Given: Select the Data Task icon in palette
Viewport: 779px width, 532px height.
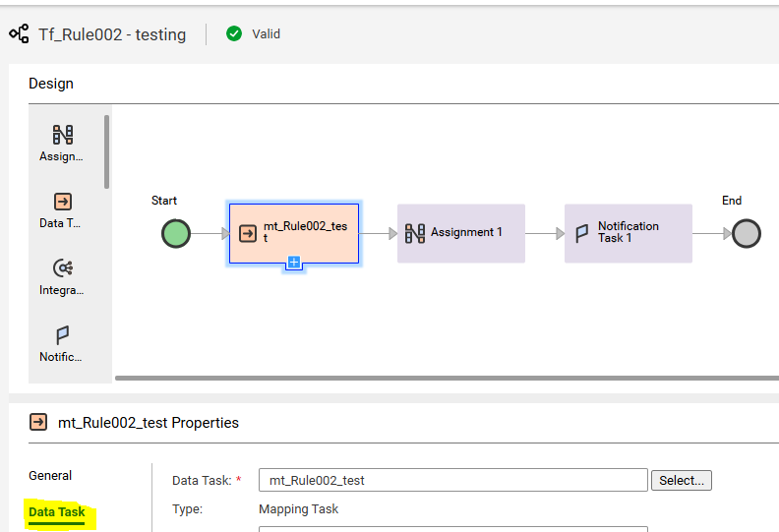Looking at the screenshot, I should pyautogui.click(x=63, y=202).
